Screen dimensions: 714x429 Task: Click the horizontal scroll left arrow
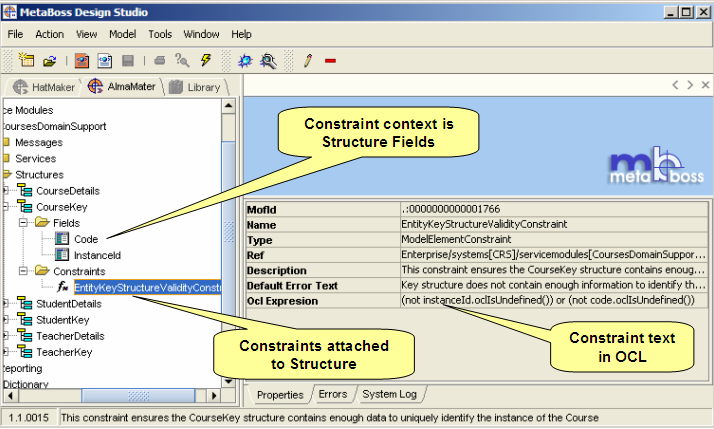point(10,395)
